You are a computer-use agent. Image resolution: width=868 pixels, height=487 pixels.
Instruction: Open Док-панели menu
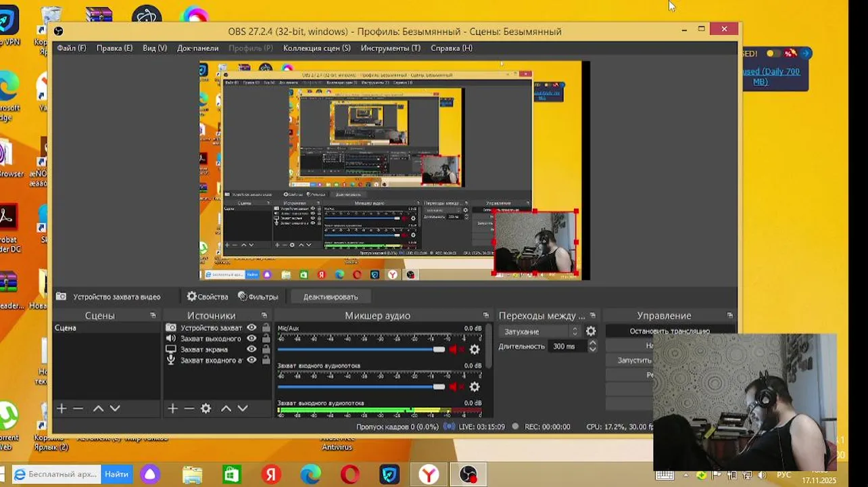click(x=197, y=48)
